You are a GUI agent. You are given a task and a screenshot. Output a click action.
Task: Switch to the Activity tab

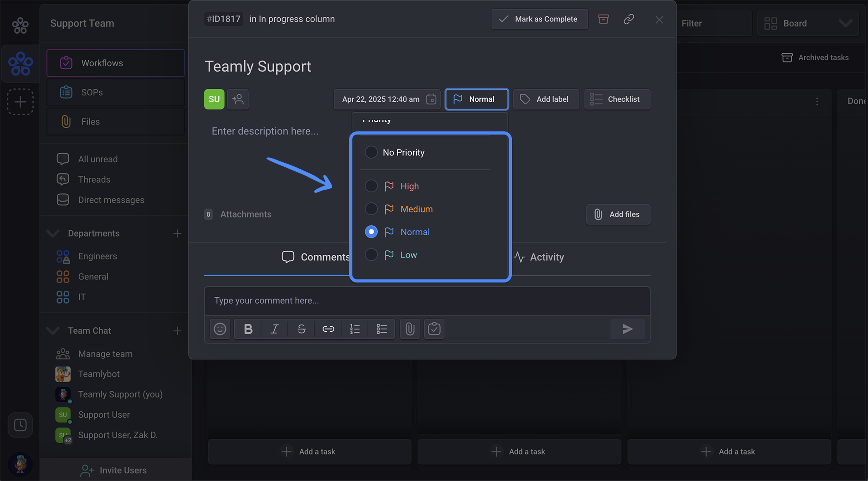pos(539,257)
